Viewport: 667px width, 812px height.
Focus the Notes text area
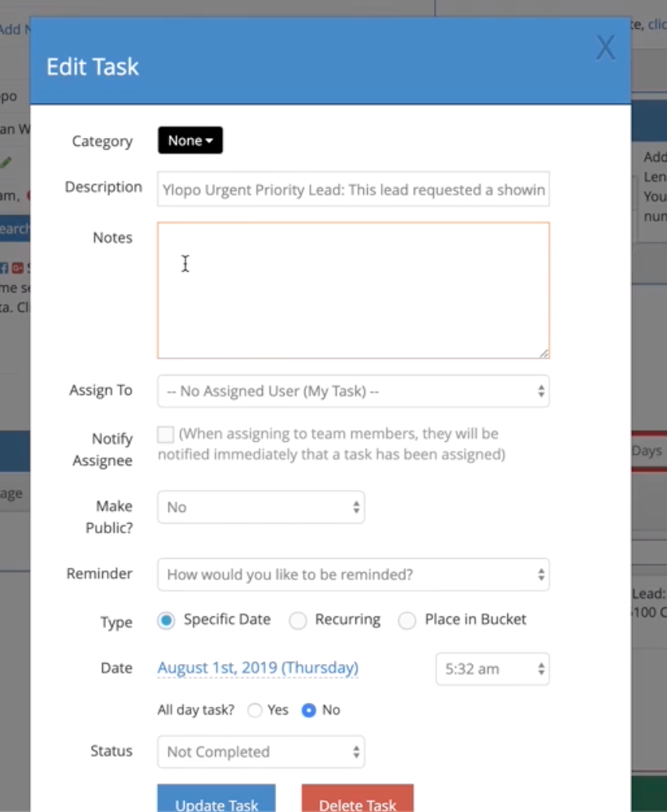353,290
